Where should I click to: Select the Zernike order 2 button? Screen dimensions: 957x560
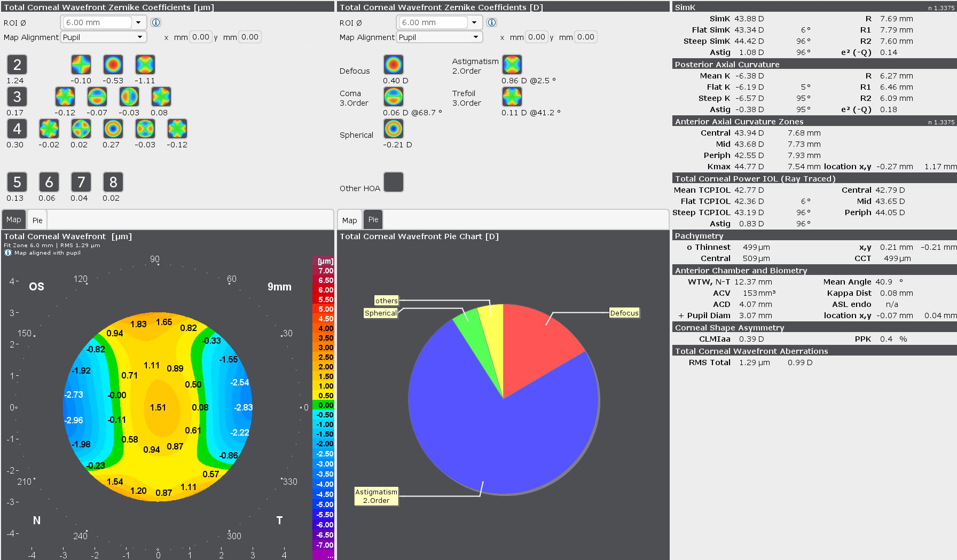coord(17,65)
